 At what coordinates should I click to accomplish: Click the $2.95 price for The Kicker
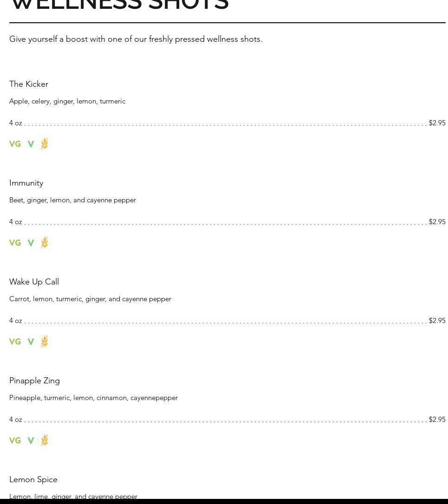point(437,123)
